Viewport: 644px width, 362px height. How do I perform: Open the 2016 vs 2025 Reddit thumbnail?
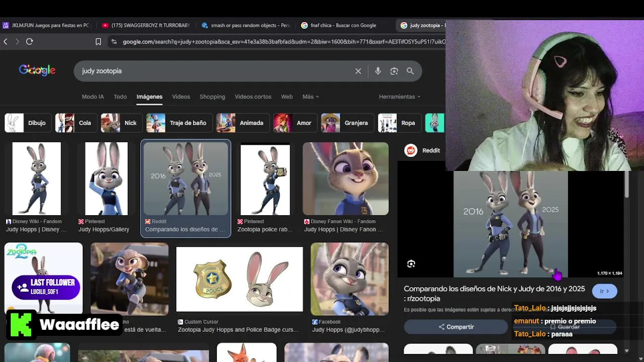[x=186, y=178]
